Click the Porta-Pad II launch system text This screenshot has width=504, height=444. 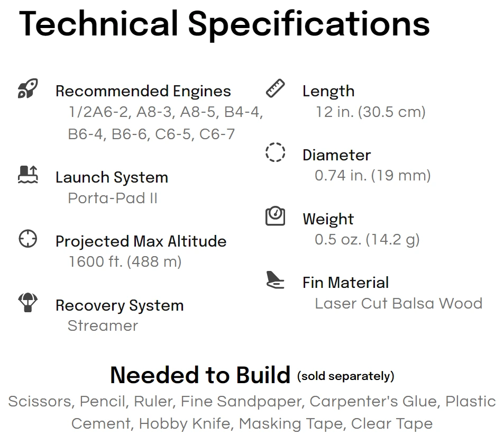(113, 198)
